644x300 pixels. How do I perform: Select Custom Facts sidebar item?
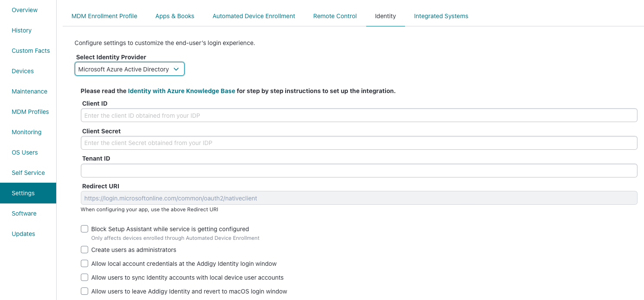31,51
